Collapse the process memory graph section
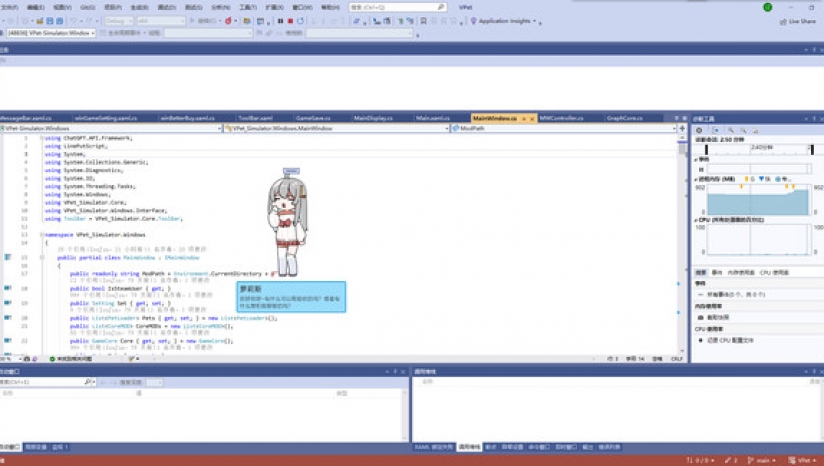Screen dimensions: 824x466 695,179
